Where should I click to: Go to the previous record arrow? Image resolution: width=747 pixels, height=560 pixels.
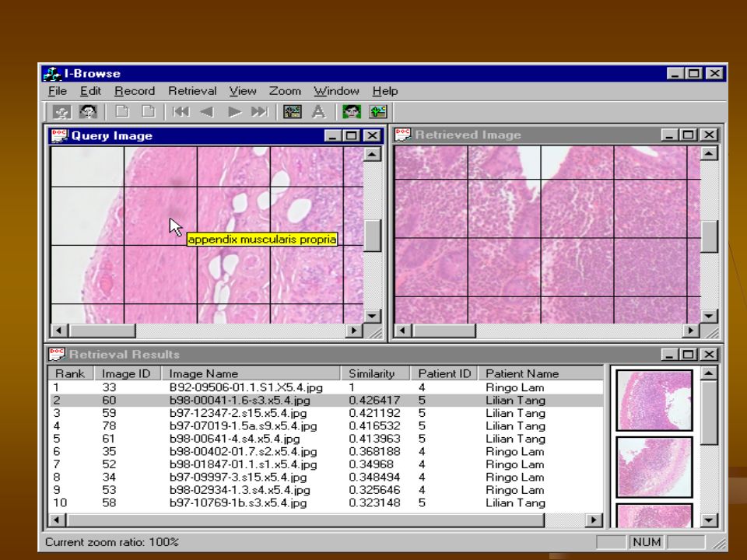click(207, 112)
